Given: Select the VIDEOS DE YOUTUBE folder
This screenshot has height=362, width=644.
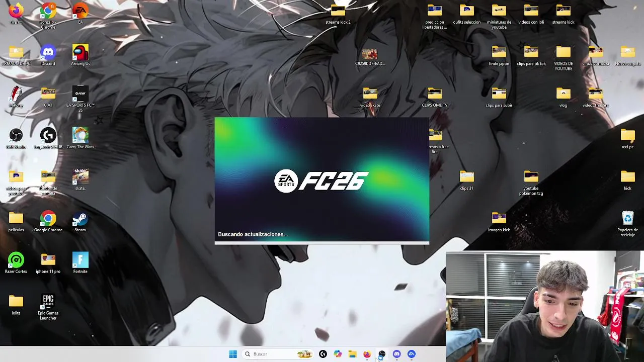Looking at the screenshot, I should tap(563, 58).
